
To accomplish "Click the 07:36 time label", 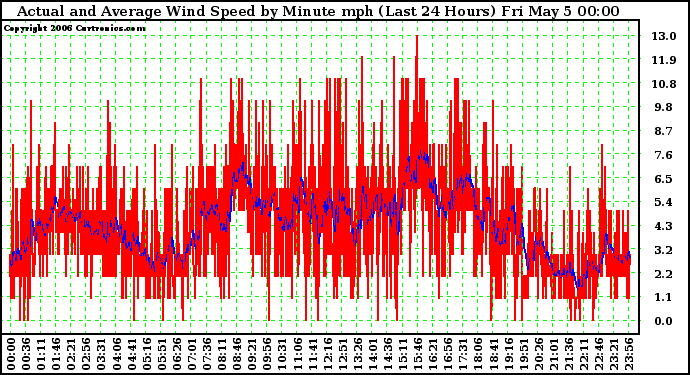I will [x=207, y=354].
